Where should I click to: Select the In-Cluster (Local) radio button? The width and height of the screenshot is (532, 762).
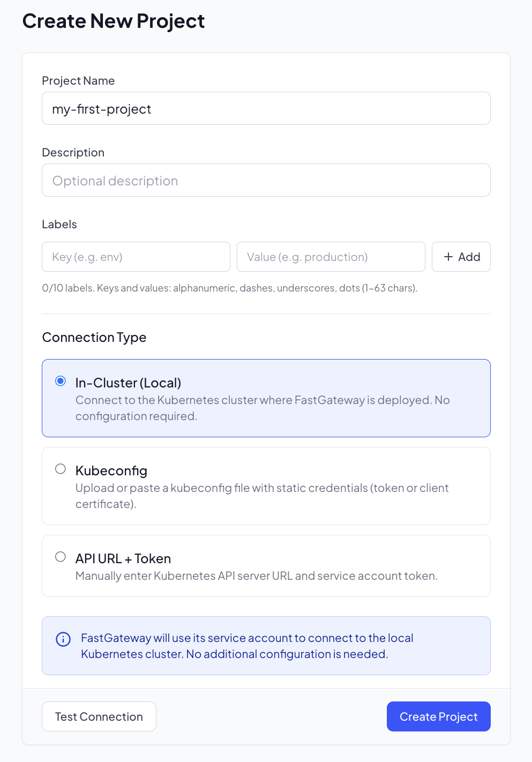click(61, 381)
